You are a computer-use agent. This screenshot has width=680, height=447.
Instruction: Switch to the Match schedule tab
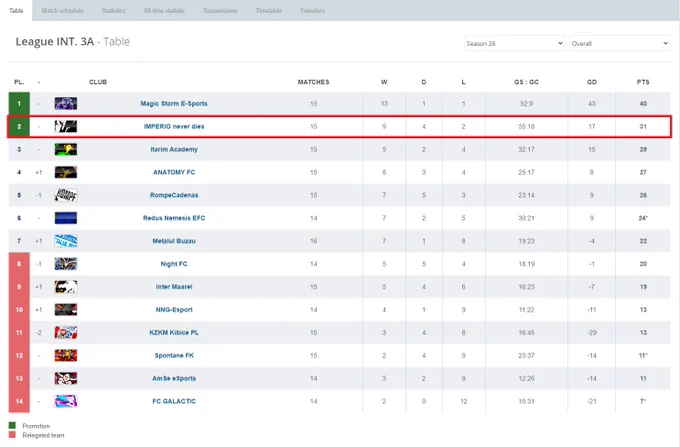click(62, 10)
